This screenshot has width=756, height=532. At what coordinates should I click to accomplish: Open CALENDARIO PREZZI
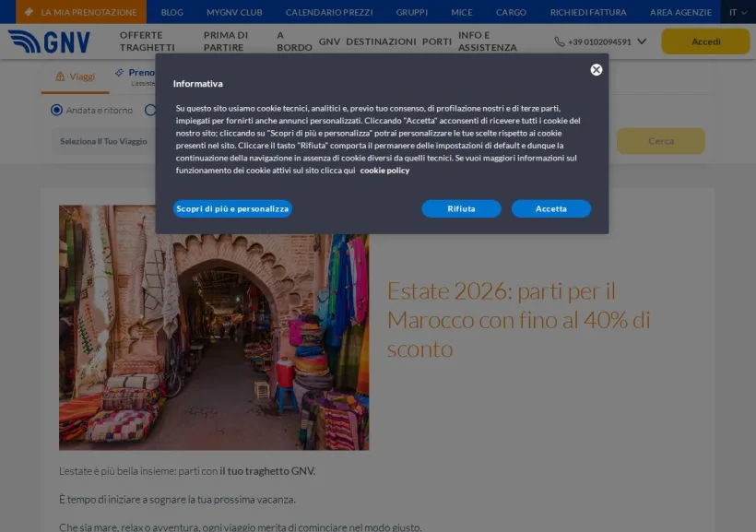click(329, 12)
